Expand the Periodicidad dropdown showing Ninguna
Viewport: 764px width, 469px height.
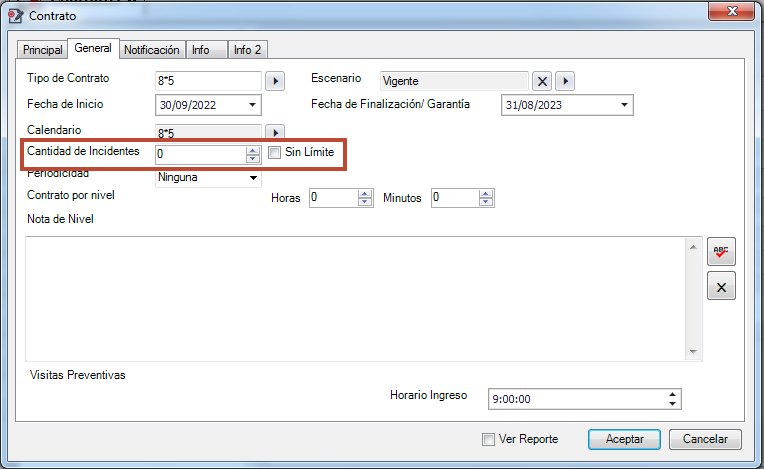(253, 178)
